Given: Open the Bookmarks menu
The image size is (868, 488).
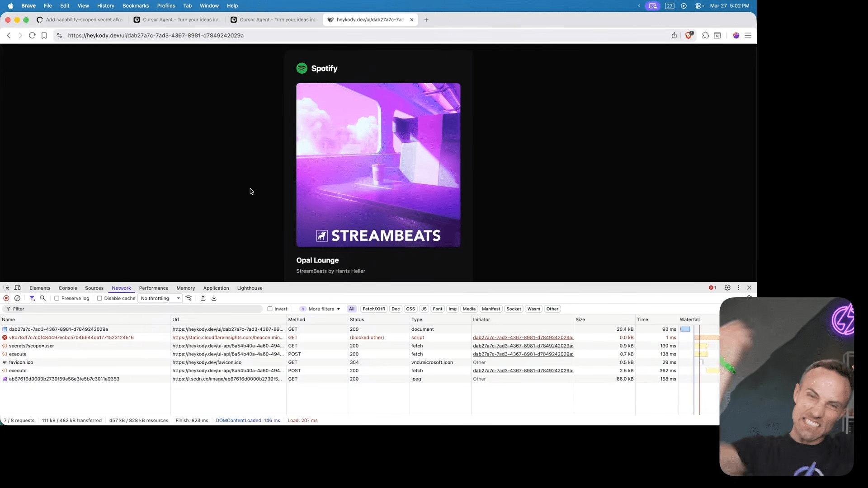Looking at the screenshot, I should click(136, 6).
